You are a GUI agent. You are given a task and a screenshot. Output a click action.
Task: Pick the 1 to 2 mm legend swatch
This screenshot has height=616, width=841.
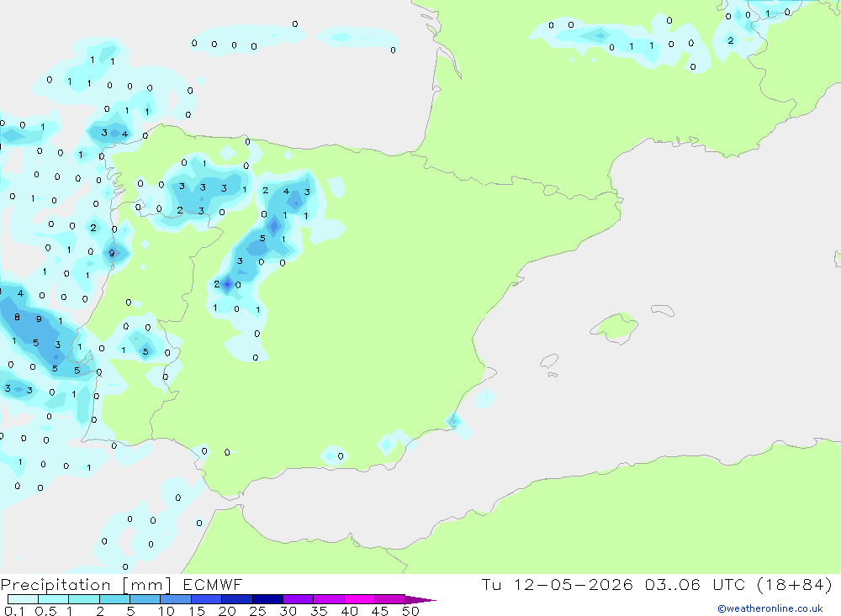pos(84,599)
